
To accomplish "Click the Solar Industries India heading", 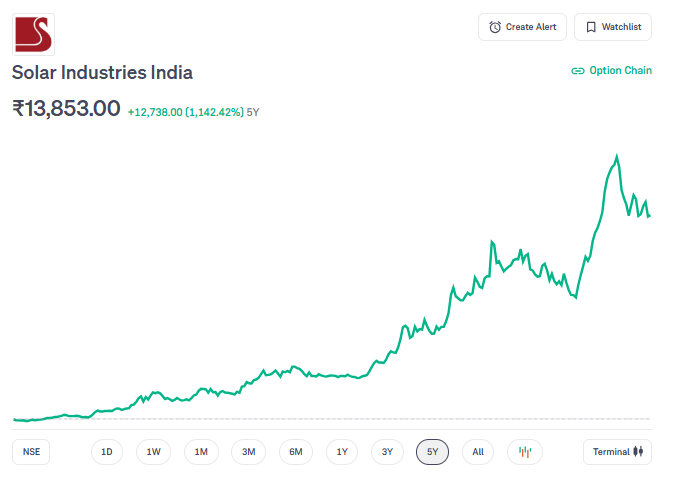I will point(102,72).
